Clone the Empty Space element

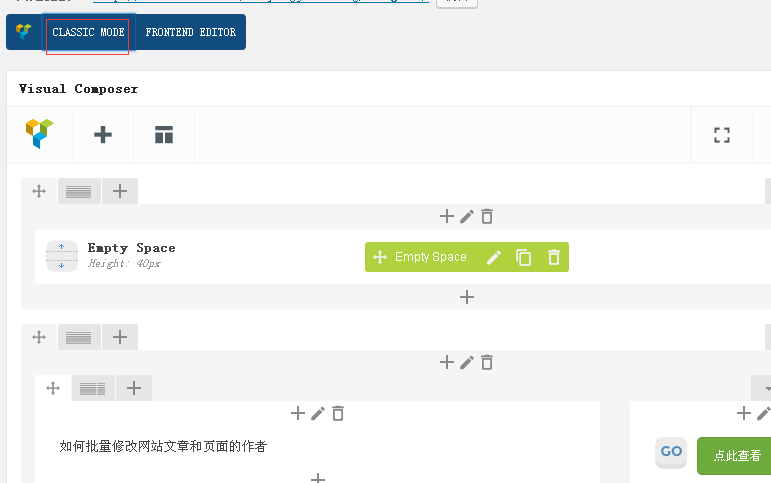coord(523,257)
